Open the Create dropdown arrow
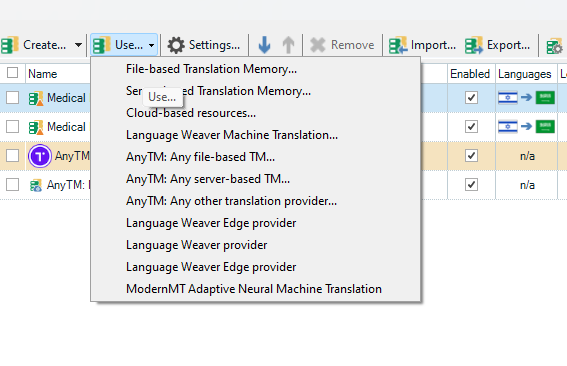Screen dimensions: 567x366 (78, 45)
